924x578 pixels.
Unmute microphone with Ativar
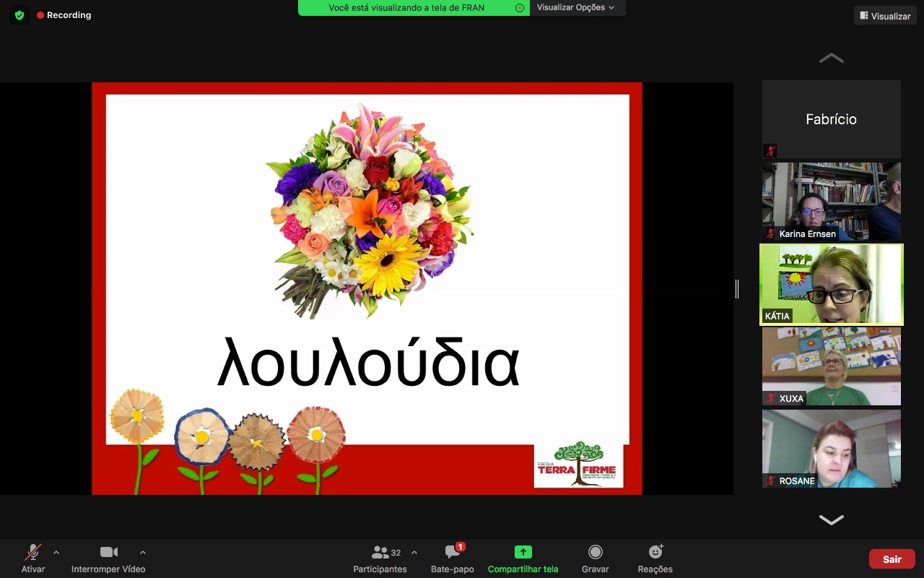click(33, 558)
